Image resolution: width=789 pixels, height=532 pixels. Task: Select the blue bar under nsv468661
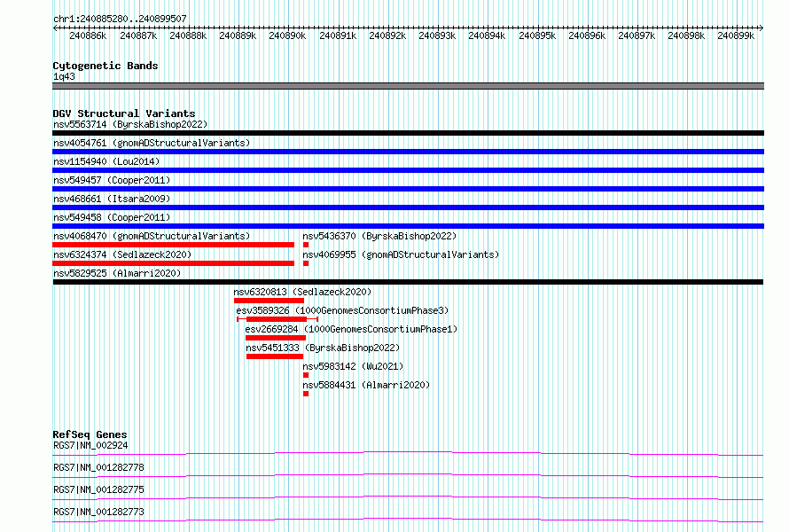tap(408, 207)
